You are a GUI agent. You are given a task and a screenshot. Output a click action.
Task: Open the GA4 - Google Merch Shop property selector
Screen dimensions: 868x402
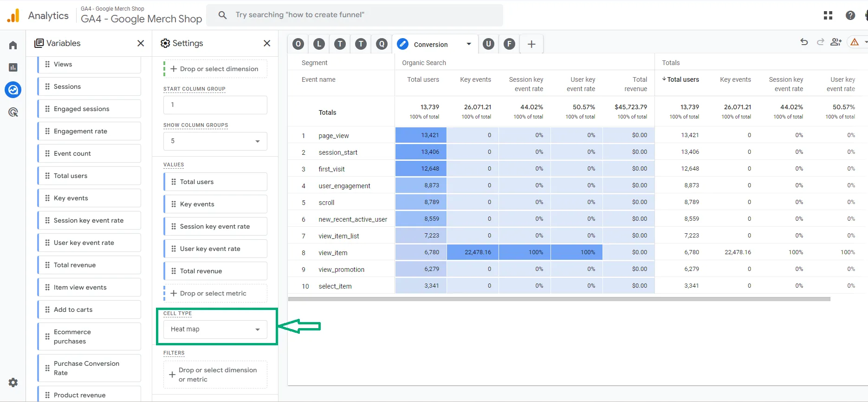(141, 15)
